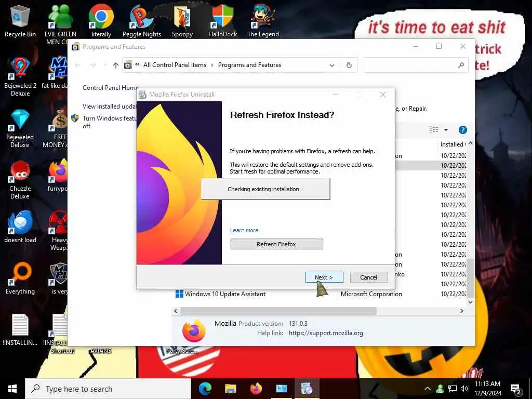This screenshot has width=532, height=399.
Task: Open the Peggle Nights desktop icon
Action: point(142,21)
